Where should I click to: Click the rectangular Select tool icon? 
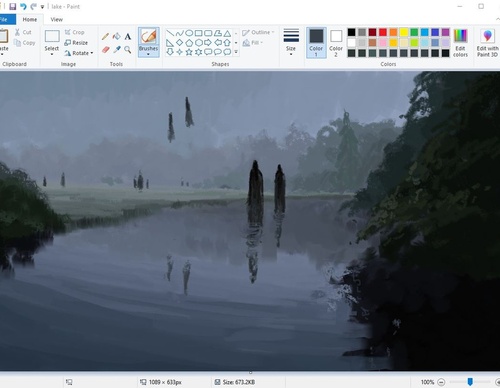tap(52, 36)
